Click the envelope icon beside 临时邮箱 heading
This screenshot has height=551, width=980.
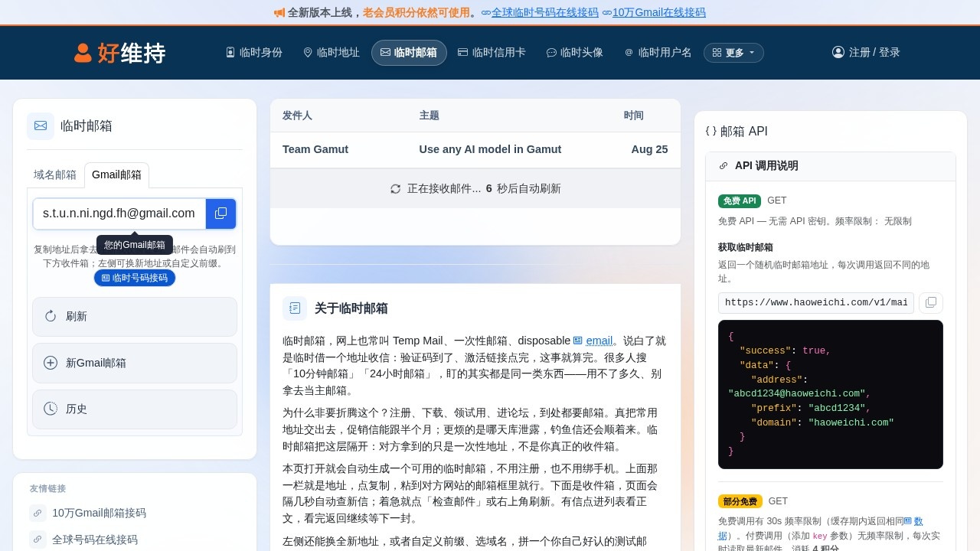point(41,126)
